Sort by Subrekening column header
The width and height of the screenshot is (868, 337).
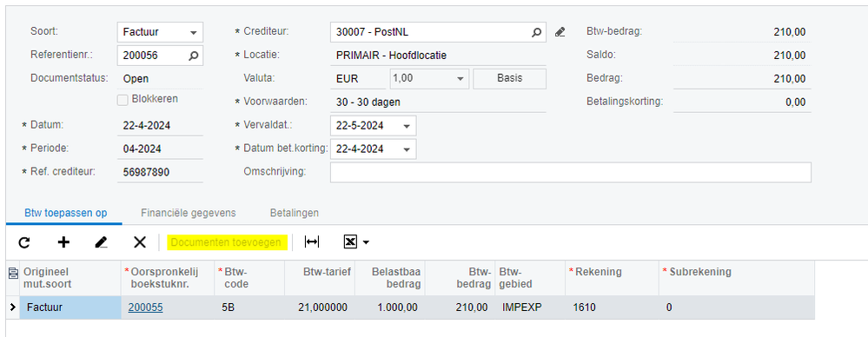click(736, 278)
